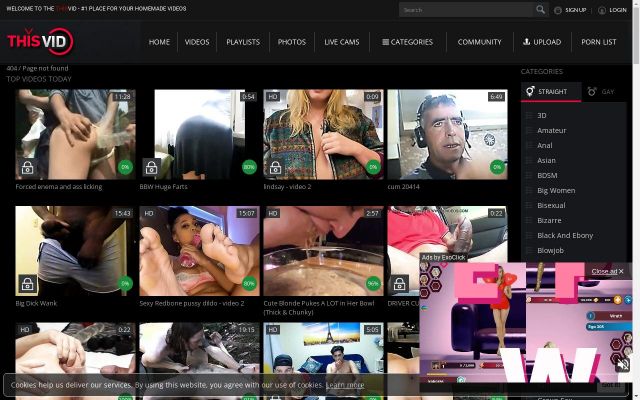Expand the Categories dropdown menu
640x400 pixels.
[407, 42]
